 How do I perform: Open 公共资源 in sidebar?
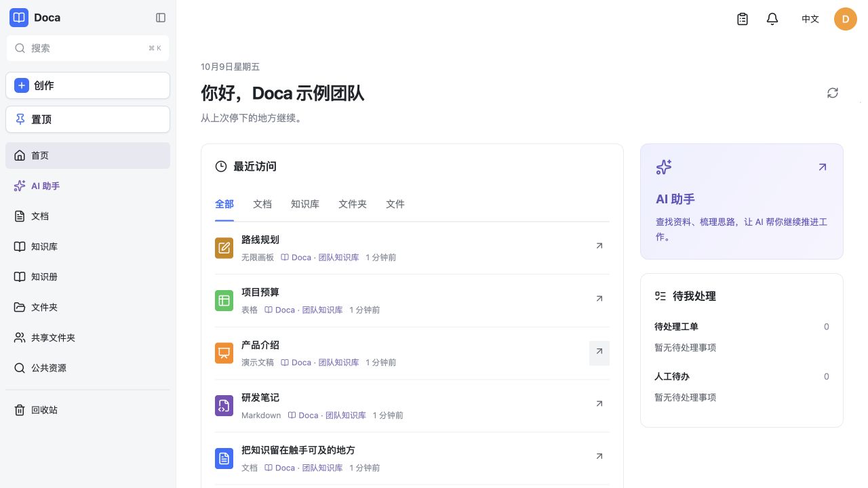[88, 368]
